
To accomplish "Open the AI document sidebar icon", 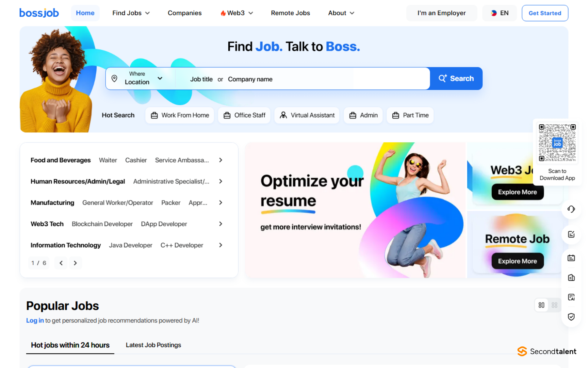I will tap(571, 297).
